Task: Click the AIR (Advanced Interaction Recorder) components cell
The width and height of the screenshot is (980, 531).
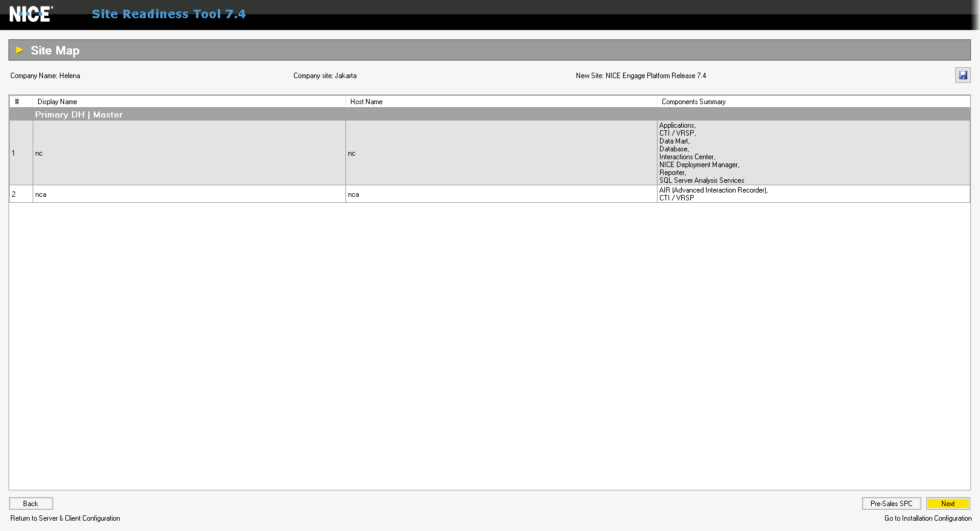Action: (714, 194)
